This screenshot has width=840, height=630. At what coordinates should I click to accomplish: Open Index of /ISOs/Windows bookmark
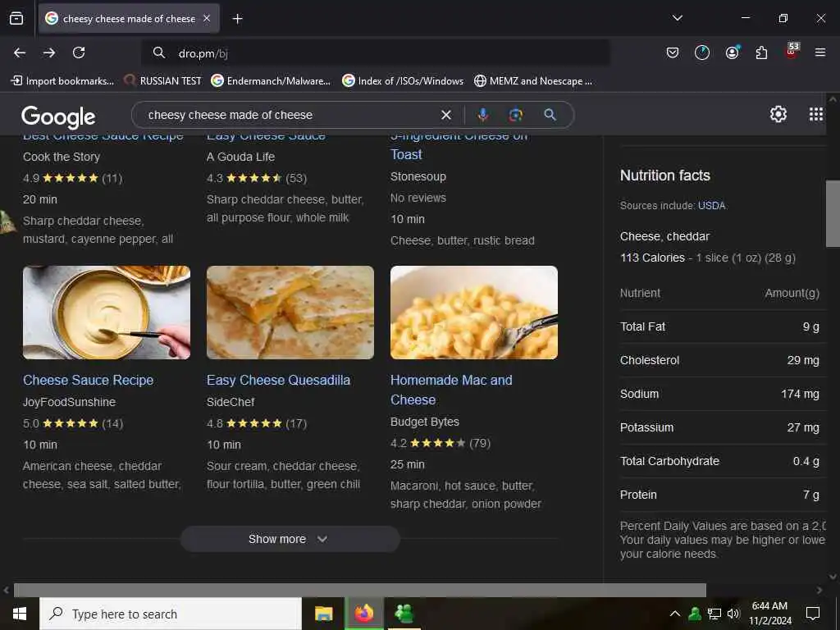[403, 81]
